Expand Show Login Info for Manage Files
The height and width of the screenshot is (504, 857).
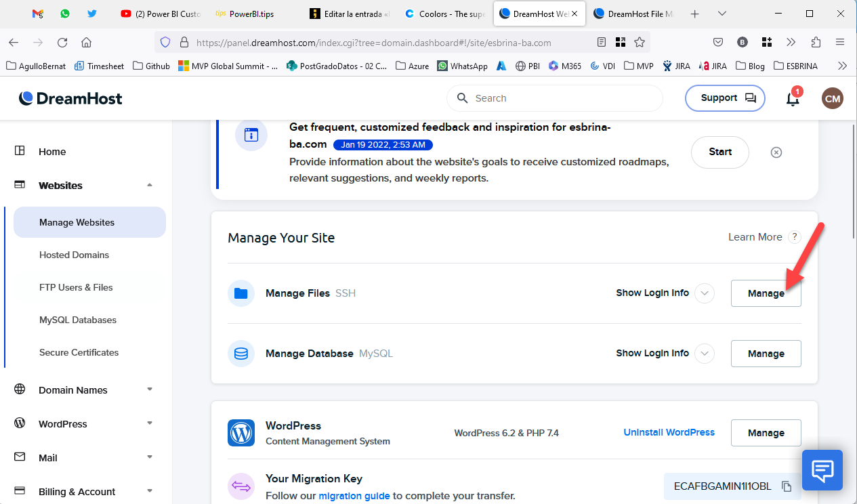coord(705,293)
